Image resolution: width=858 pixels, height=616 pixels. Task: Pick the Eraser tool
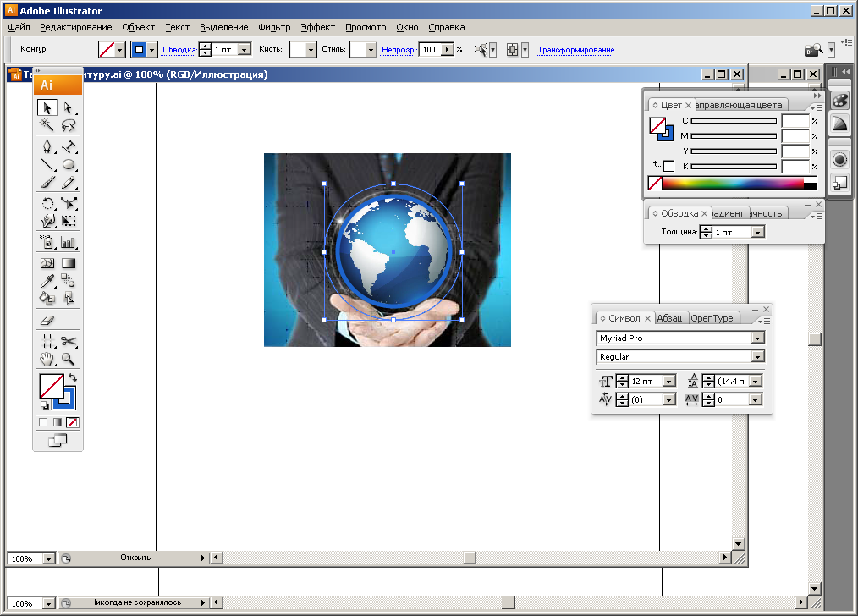(47, 320)
